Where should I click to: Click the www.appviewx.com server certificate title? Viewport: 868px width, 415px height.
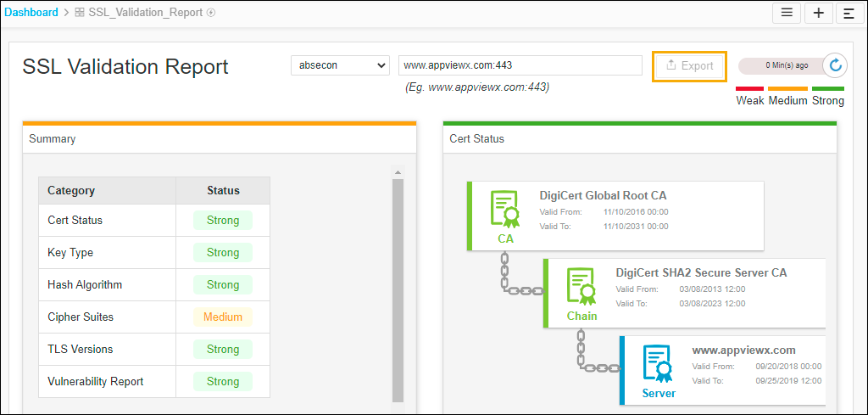(743, 351)
